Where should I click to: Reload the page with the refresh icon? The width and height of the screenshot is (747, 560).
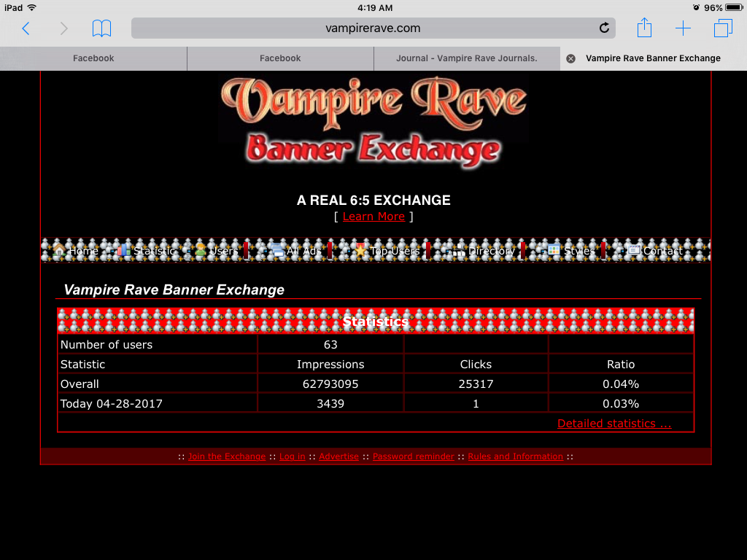[x=604, y=28]
